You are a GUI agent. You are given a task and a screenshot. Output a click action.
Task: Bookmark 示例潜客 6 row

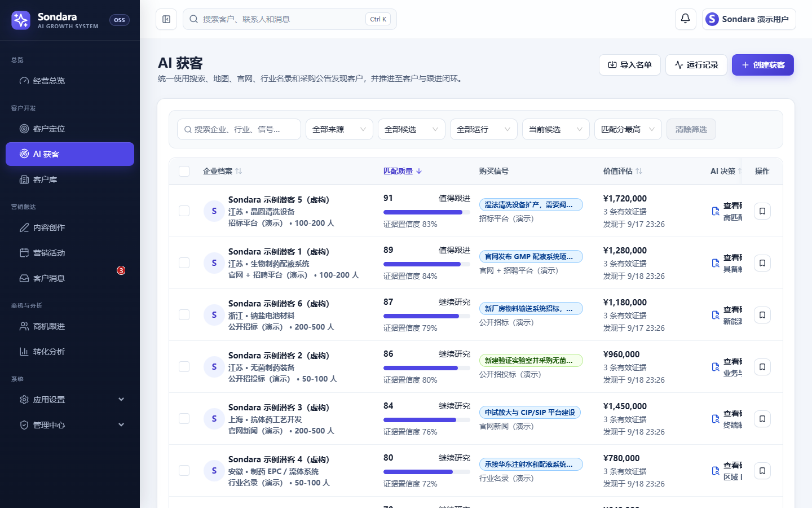[762, 315]
